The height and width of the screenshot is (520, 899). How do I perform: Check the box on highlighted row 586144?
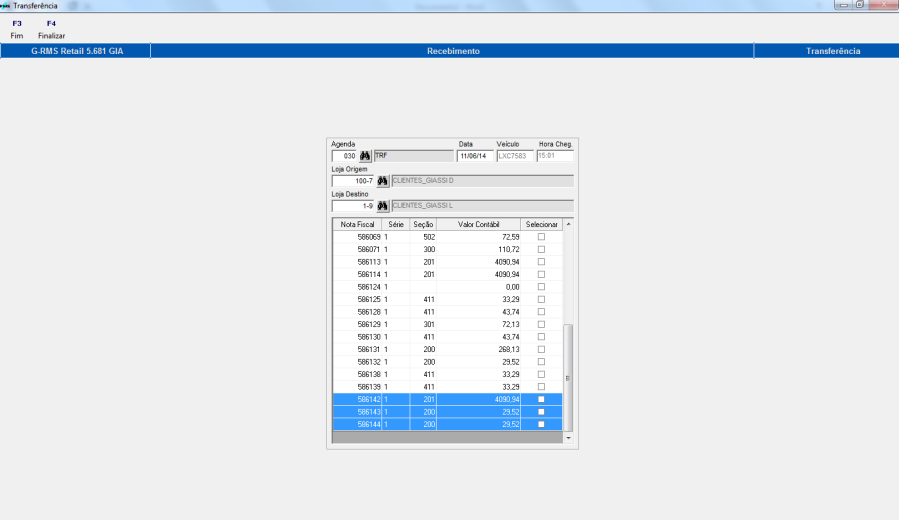[541, 424]
